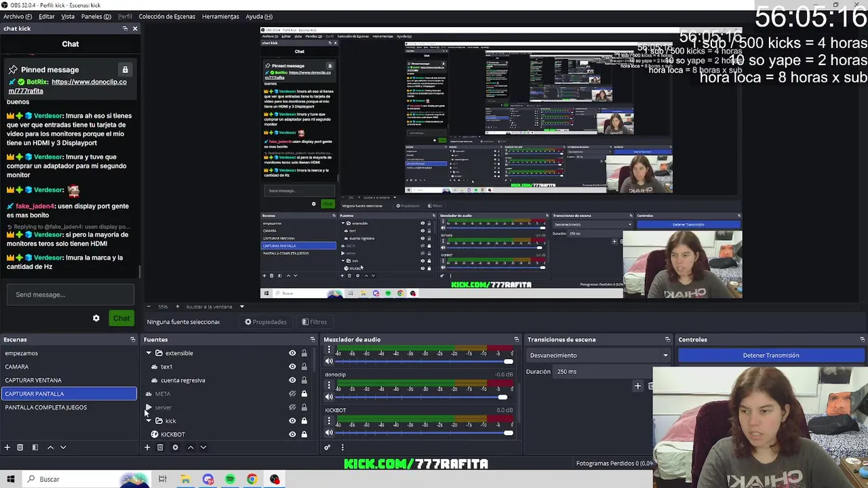This screenshot has height=488, width=868.
Task: Undock the Fuentes panel with its float icon
Action: click(x=313, y=340)
